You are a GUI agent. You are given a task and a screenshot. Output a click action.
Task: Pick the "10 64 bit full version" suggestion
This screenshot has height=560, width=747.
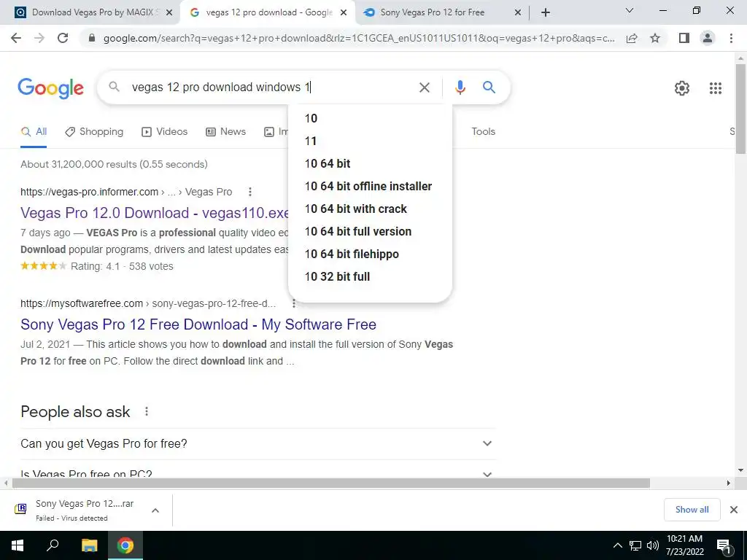pos(370,231)
